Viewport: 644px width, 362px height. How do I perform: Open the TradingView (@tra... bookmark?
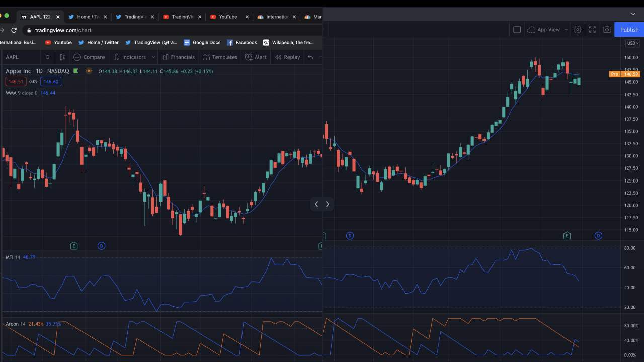[151, 43]
